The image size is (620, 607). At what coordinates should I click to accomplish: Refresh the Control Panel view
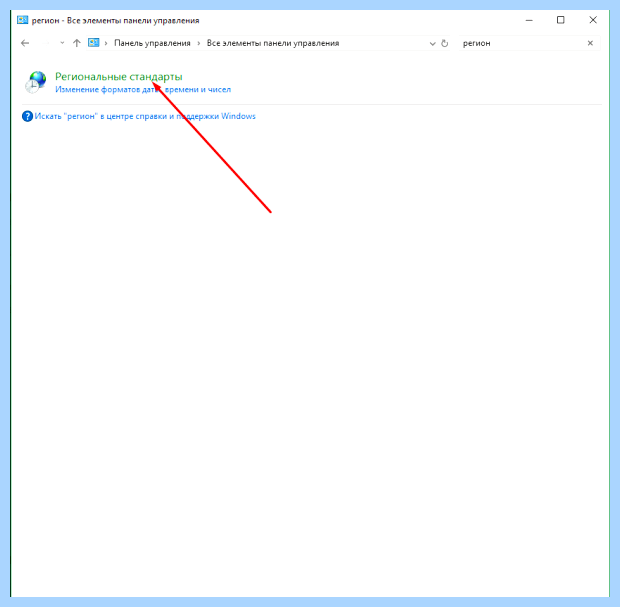(444, 43)
